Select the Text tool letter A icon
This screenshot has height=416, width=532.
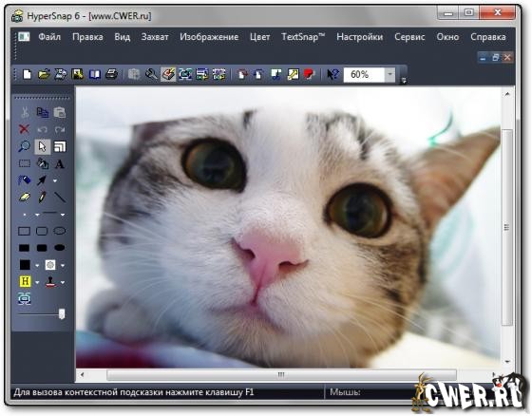[x=60, y=164]
